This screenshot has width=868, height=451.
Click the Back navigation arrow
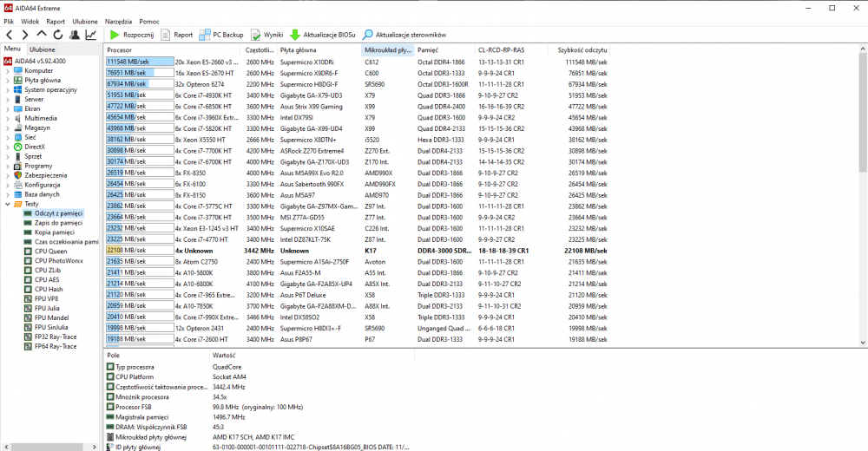click(x=8, y=35)
